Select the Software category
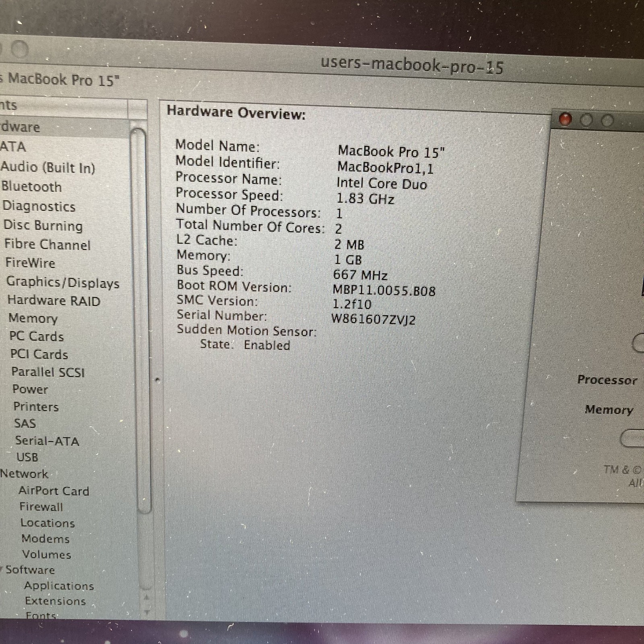The width and height of the screenshot is (644, 644). click(30, 570)
